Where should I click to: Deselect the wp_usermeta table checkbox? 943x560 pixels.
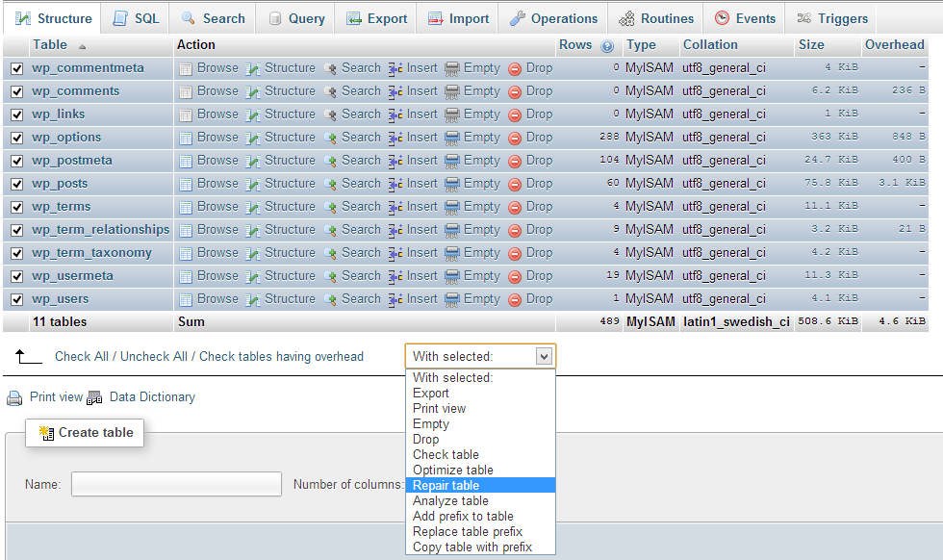[x=16, y=276]
